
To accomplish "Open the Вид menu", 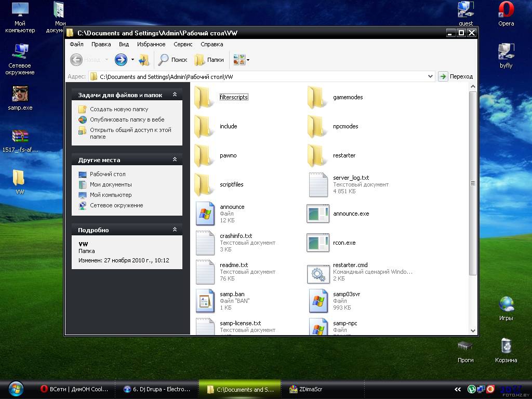I will tap(124, 44).
